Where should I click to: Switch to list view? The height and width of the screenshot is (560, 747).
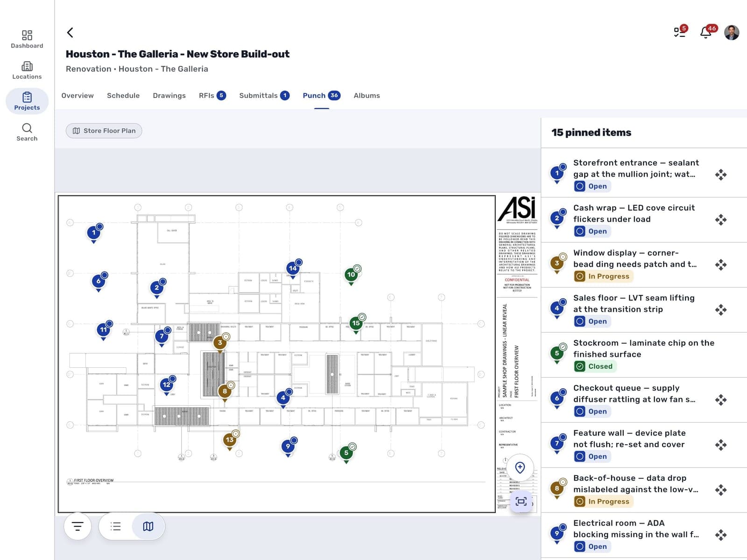pos(116,526)
